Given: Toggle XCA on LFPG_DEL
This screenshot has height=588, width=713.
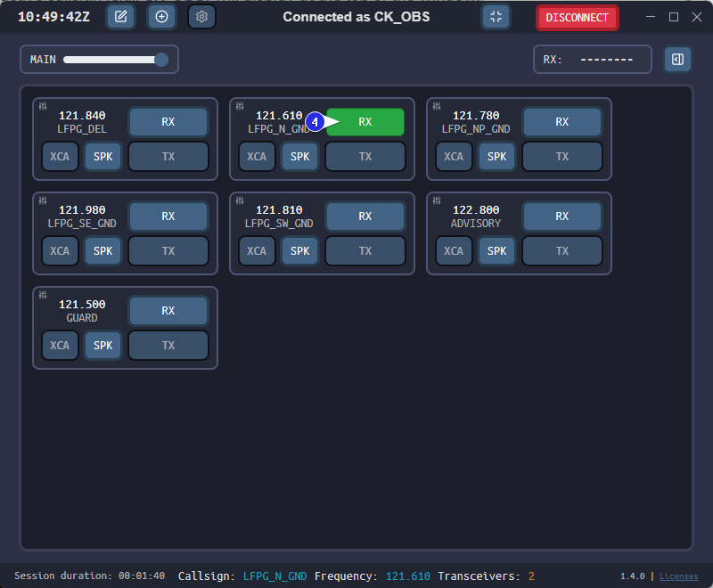Looking at the screenshot, I should click(x=60, y=156).
